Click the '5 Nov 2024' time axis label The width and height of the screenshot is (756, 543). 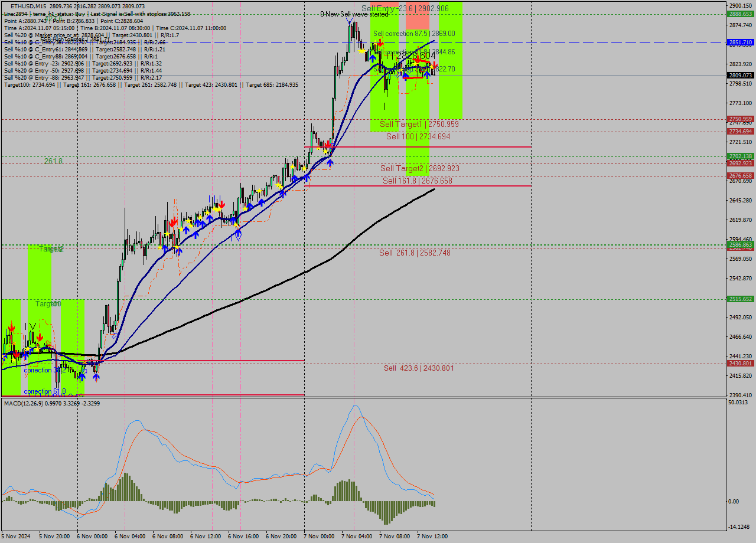[x=16, y=537]
